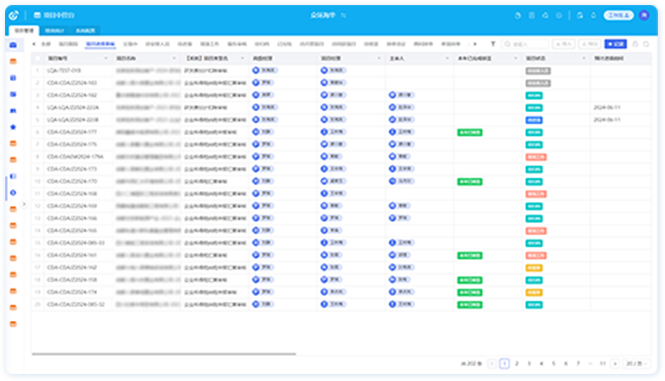
Task: Click project code CDA-CDA/Z2524-085-32
Action: pyautogui.click(x=75, y=304)
